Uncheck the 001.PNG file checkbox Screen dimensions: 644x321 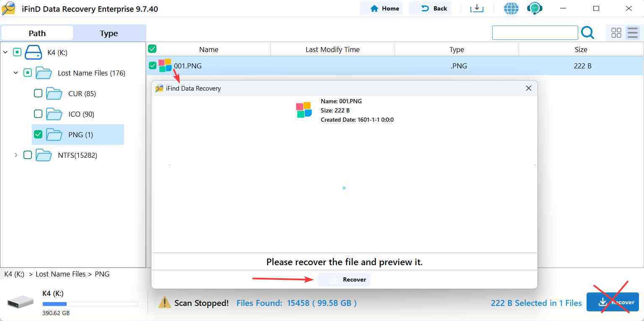(x=153, y=65)
